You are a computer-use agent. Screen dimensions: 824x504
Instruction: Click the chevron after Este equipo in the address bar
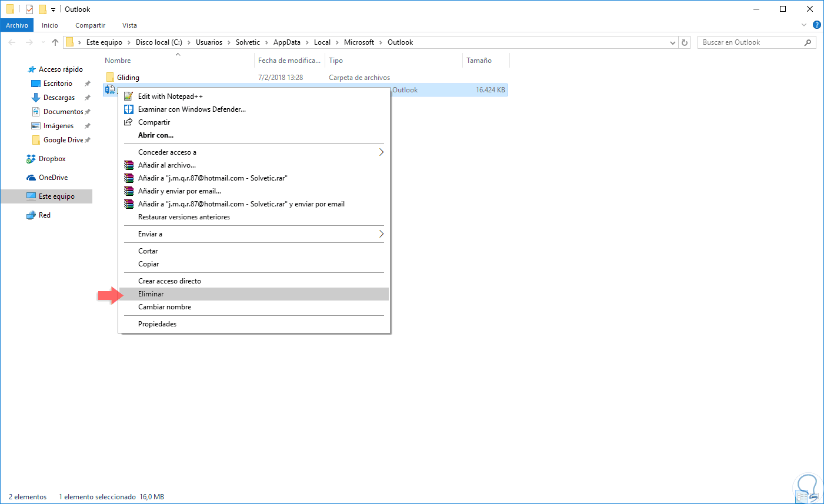click(x=129, y=42)
